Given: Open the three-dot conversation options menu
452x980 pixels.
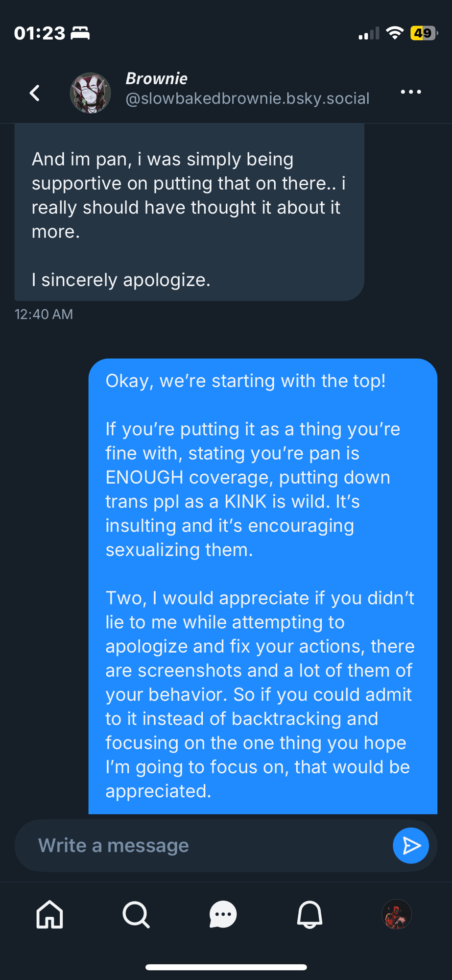Looking at the screenshot, I should coord(410,92).
